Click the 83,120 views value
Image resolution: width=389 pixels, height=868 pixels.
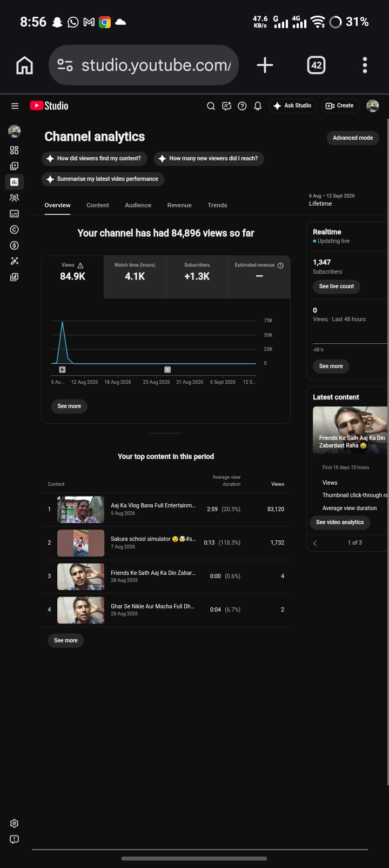(x=276, y=510)
